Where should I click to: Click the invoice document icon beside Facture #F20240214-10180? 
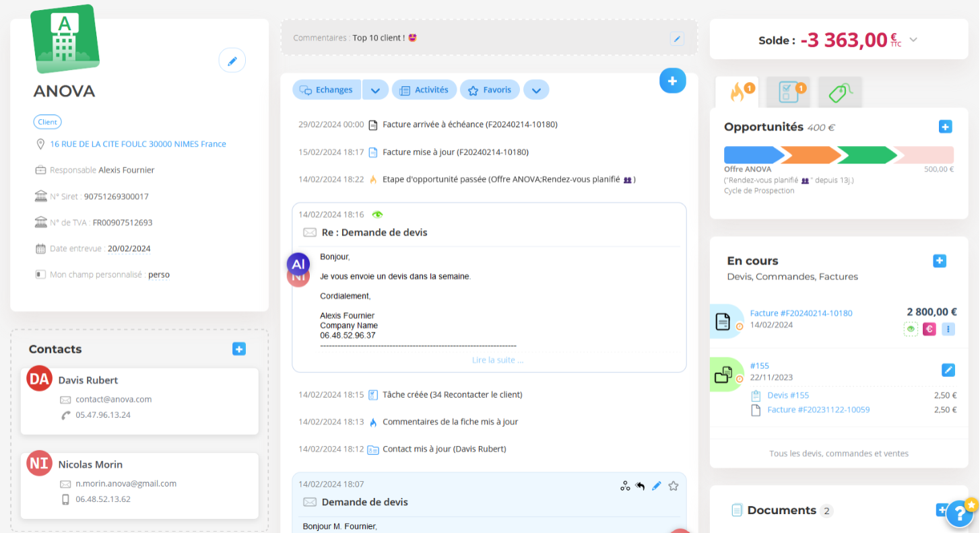click(723, 322)
